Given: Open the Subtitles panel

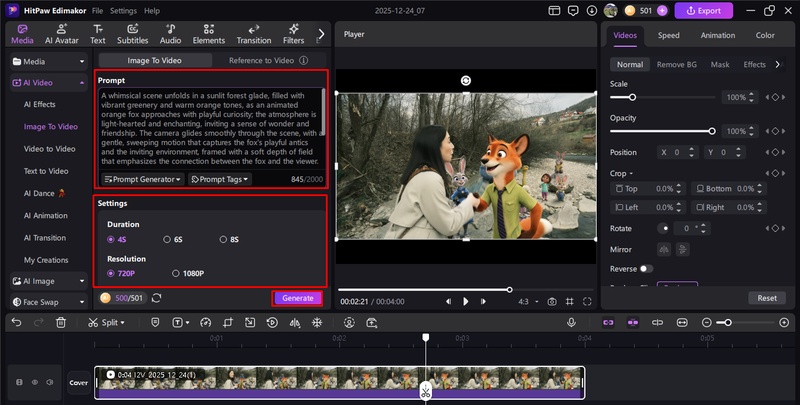Looking at the screenshot, I should pyautogui.click(x=133, y=34).
